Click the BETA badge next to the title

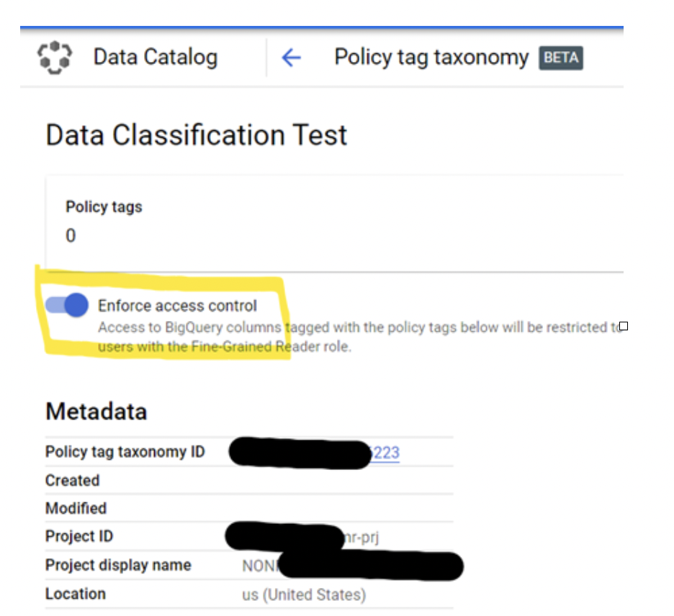point(560,58)
